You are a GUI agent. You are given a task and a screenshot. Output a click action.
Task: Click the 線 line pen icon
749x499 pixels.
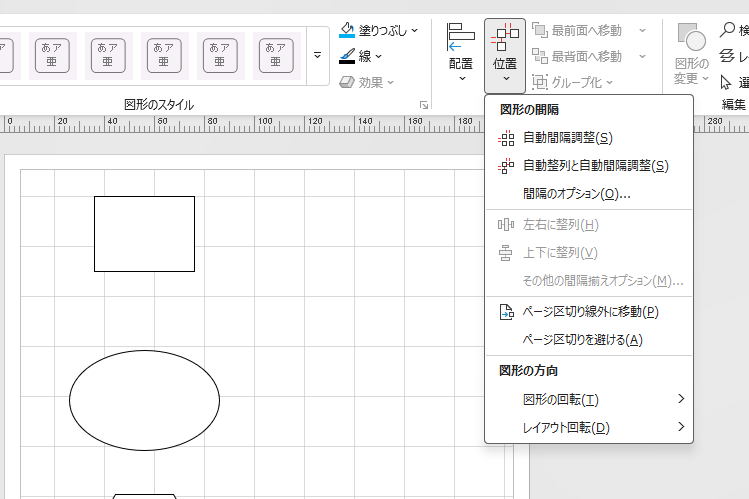point(347,56)
